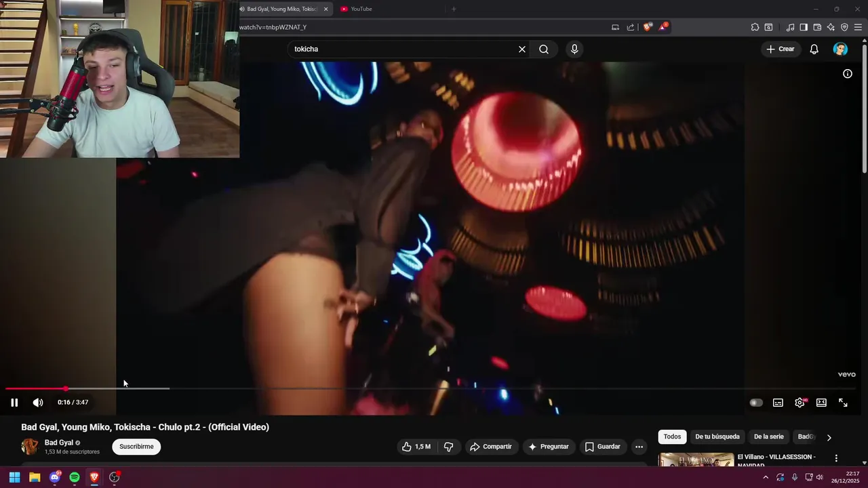This screenshot has height=488, width=868.
Task: Open El Villano video options menu
Action: point(836,458)
